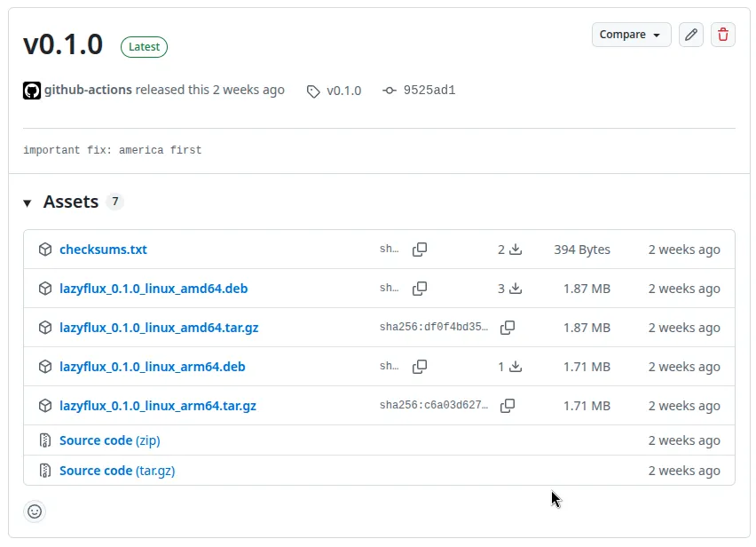Click the download count icon for amd64.deb
This screenshot has width=756, height=547.
click(x=516, y=289)
